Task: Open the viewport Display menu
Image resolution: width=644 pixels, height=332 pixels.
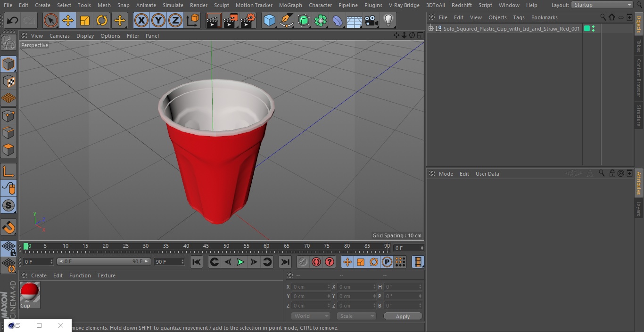Action: [85, 36]
